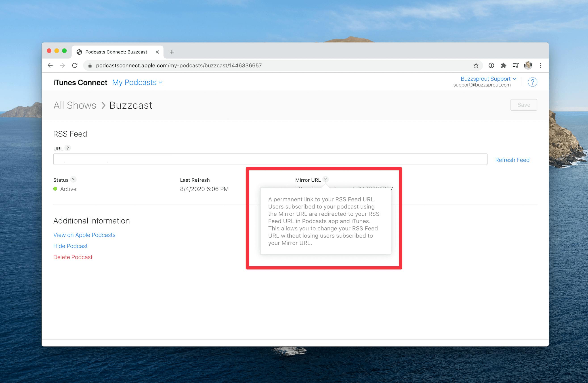The image size is (588, 383).
Task: Select the Delete Podcast menu option
Action: tap(72, 257)
